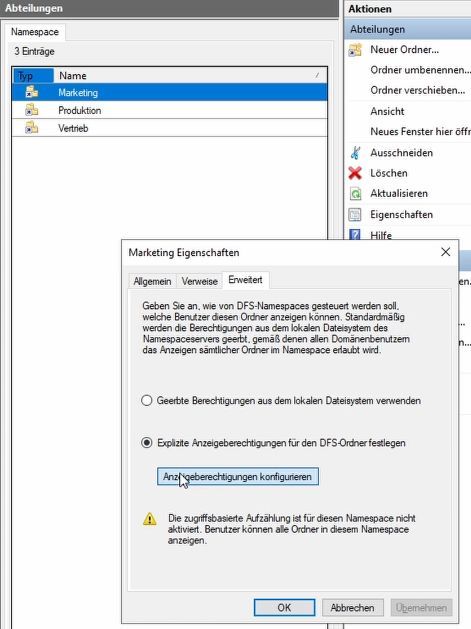Select Explizite Anzeigeberechtigungen radio option
This screenshot has width=471, height=629.
[147, 442]
